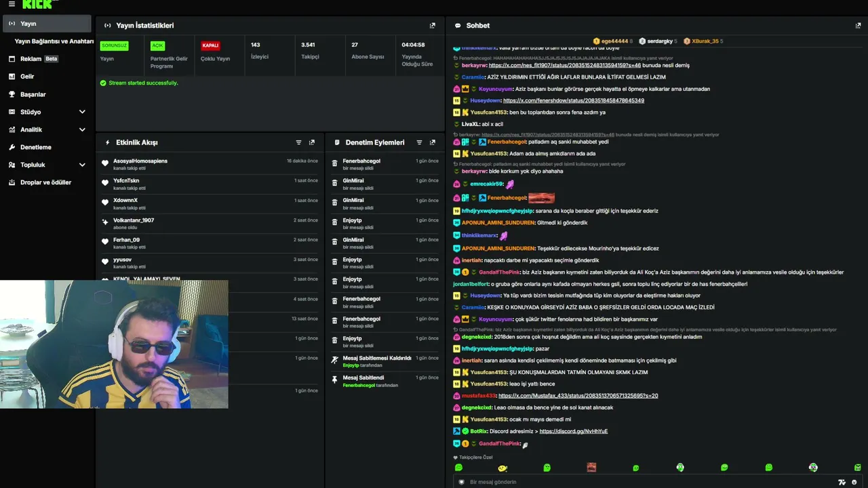868x488 pixels.
Task: Open the BotRix Discord invite link
Action: coord(574,431)
